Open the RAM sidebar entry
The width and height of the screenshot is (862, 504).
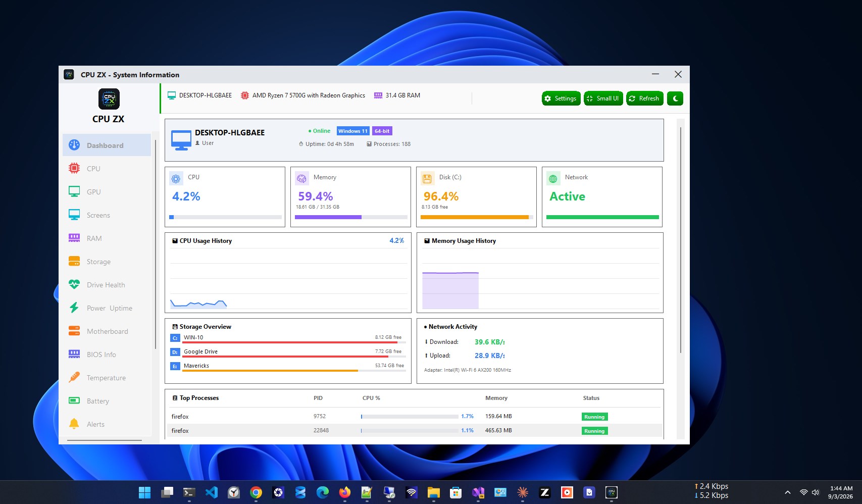coord(107,238)
